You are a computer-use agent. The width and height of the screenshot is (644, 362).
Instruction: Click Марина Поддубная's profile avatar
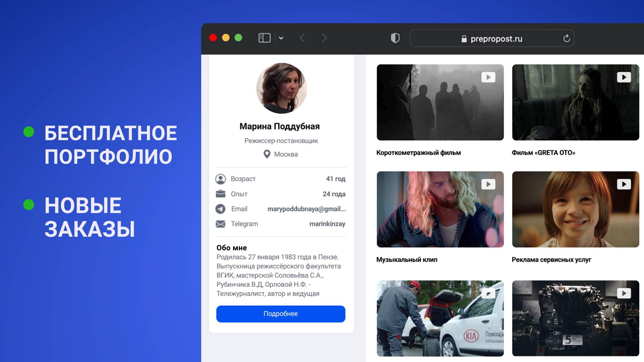(281, 88)
